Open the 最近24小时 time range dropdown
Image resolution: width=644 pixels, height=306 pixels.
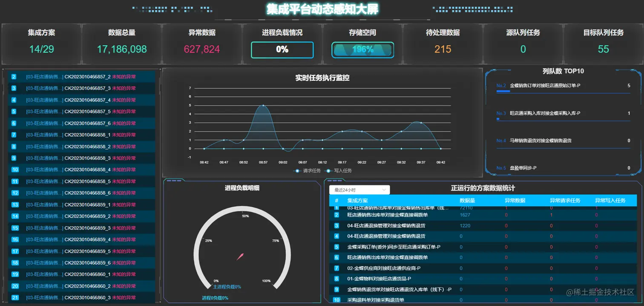pyautogui.click(x=359, y=189)
